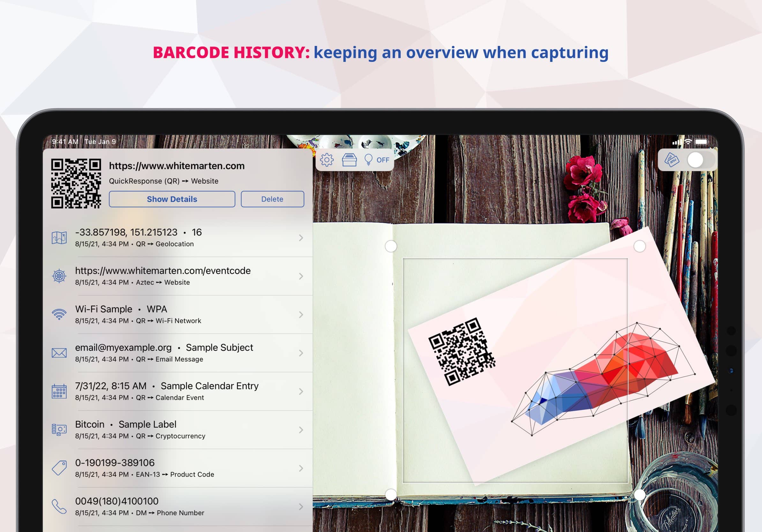Toggle the flashlight OFF bulb button
This screenshot has width=762, height=532.
pyautogui.click(x=377, y=160)
